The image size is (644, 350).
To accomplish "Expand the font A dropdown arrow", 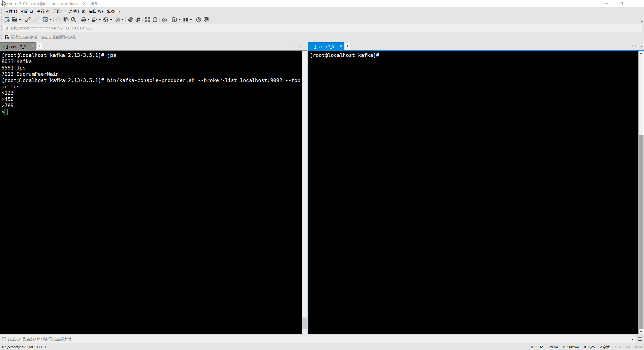I will [x=123, y=20].
